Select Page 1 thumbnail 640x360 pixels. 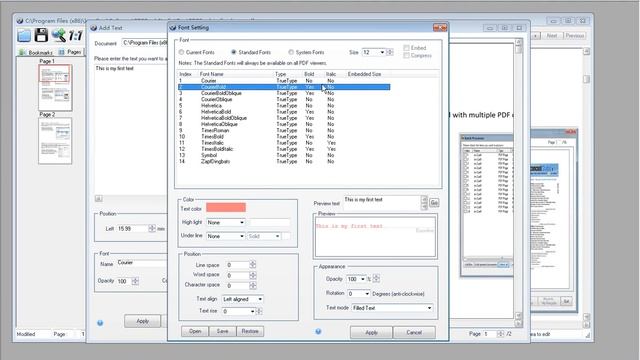point(55,88)
